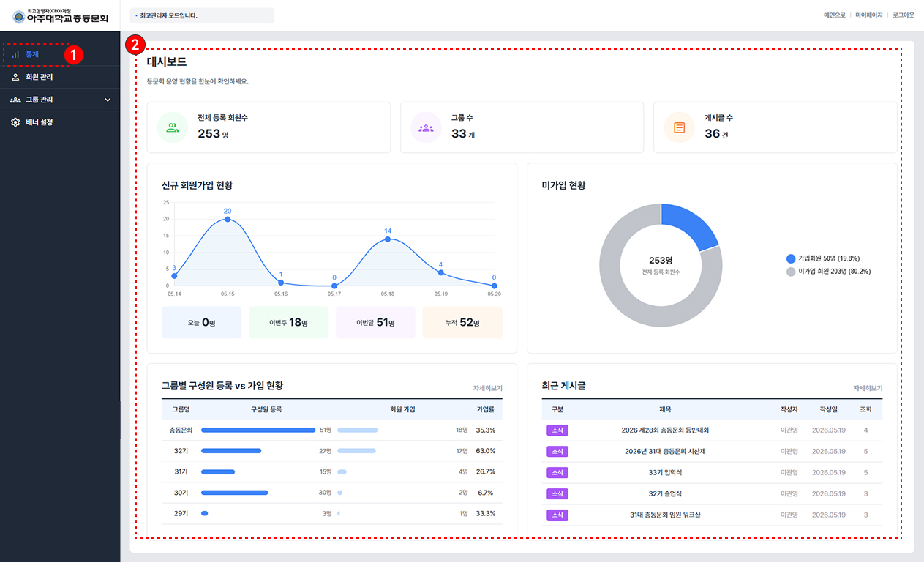Click the chart point labeled 14 at 05.18
The width and height of the screenshot is (924, 563).
(x=388, y=239)
